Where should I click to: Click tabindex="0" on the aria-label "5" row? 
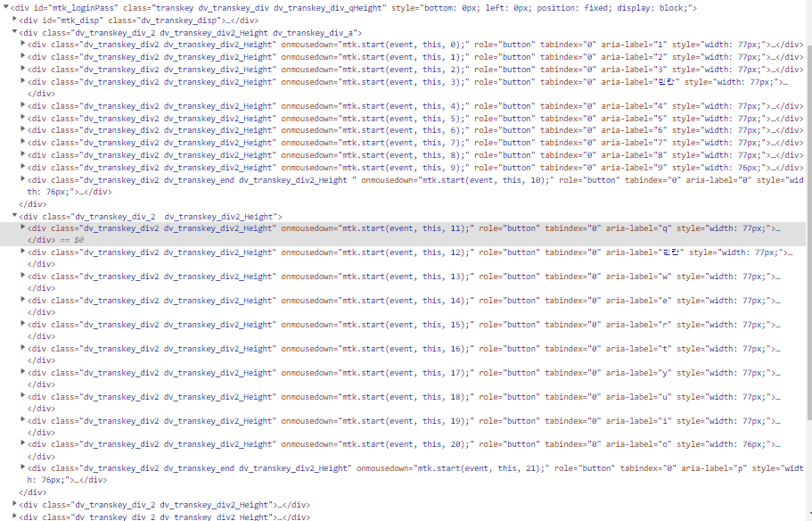coord(568,118)
